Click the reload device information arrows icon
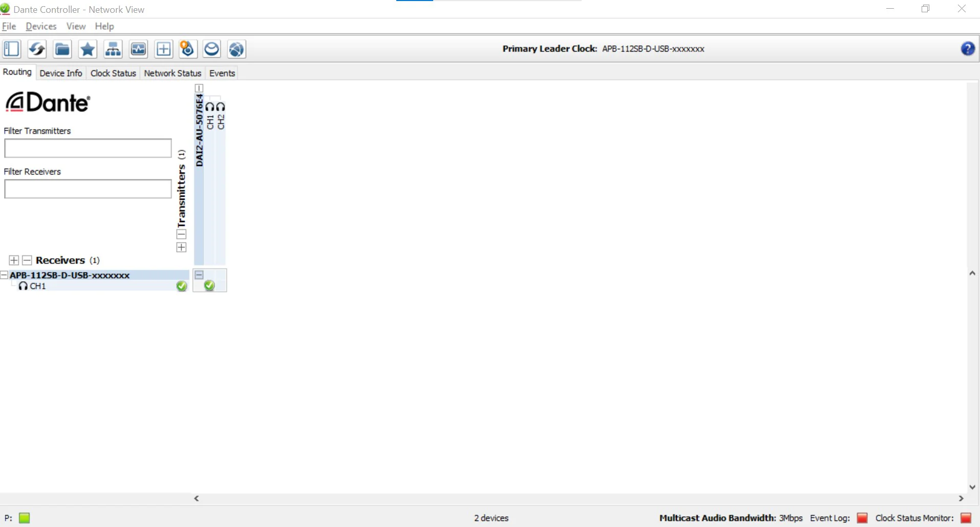Screen dimensions: 980x527 [37, 49]
